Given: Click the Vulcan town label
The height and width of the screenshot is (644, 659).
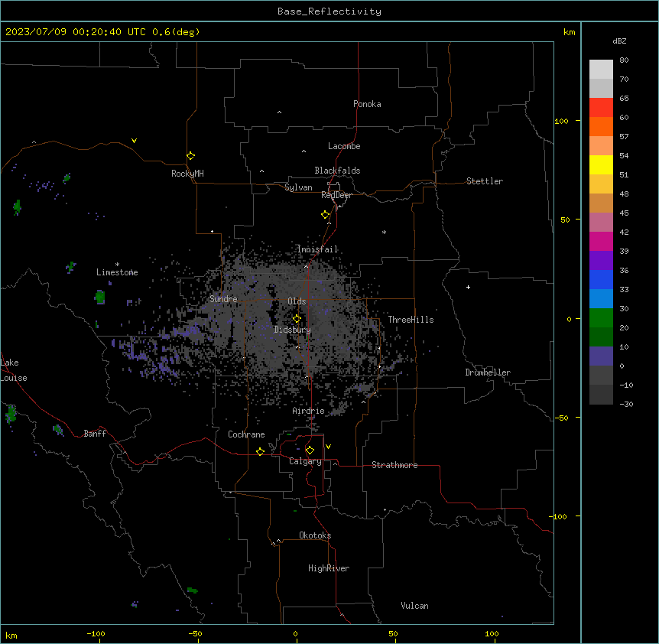Looking at the screenshot, I should pyautogui.click(x=414, y=606).
